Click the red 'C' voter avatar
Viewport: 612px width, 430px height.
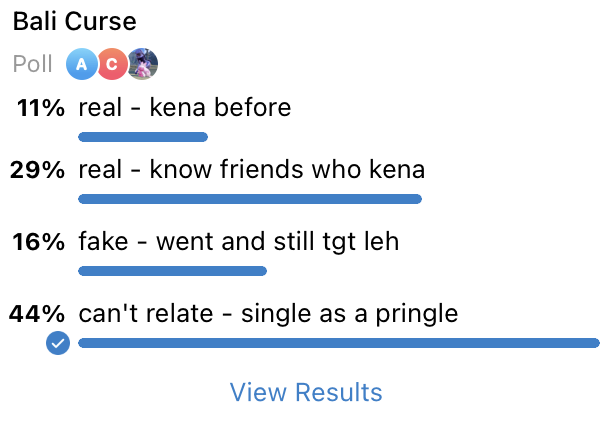pos(112,64)
